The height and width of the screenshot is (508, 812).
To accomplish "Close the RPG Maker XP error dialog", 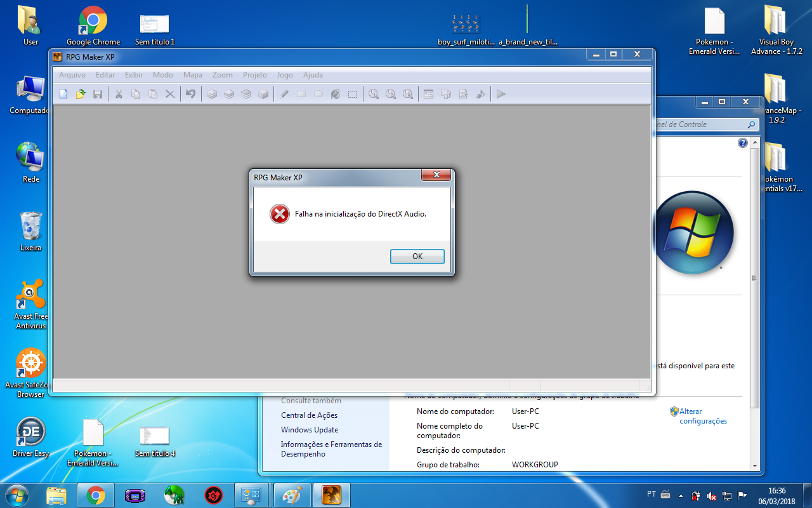I will pos(436,175).
